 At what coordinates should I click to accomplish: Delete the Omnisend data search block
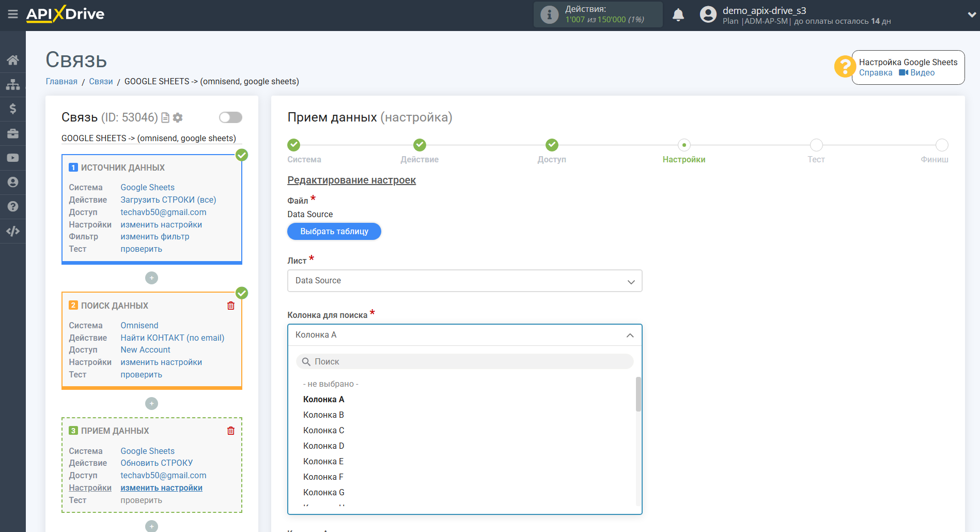click(x=230, y=306)
